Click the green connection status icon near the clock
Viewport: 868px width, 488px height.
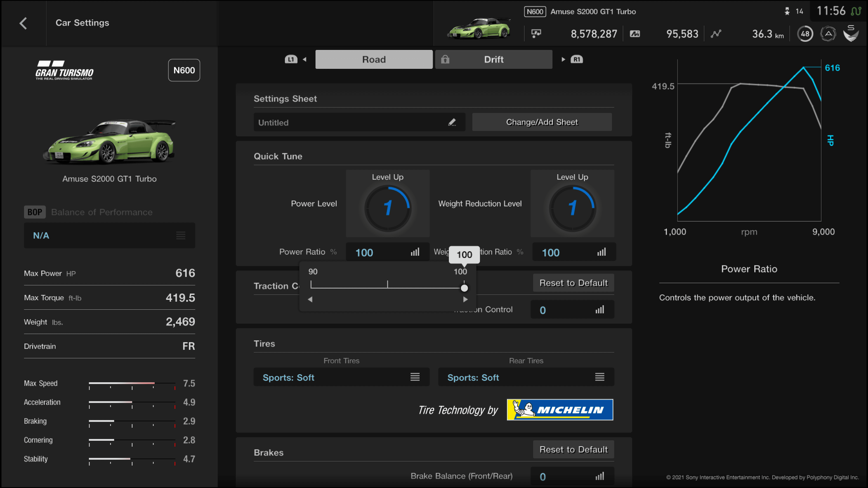coord(856,12)
